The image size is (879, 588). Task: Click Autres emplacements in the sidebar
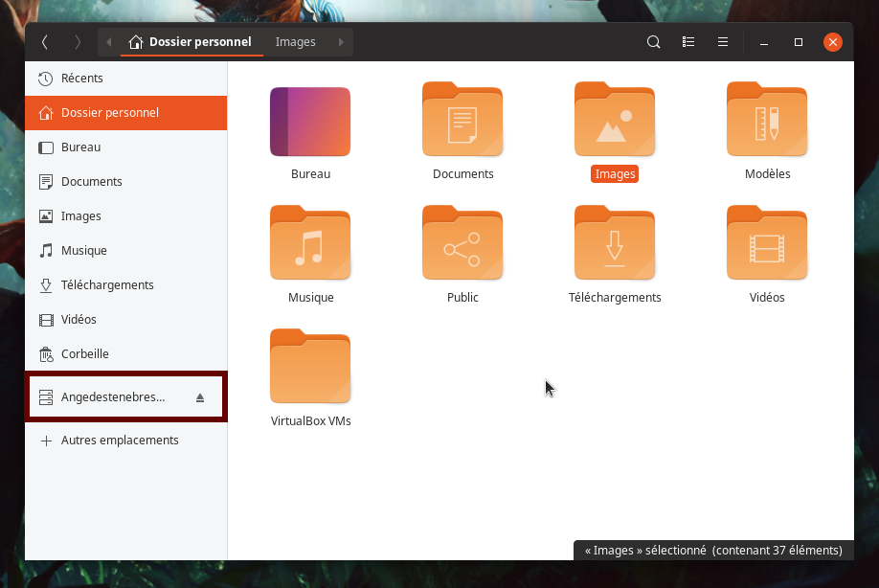point(119,441)
